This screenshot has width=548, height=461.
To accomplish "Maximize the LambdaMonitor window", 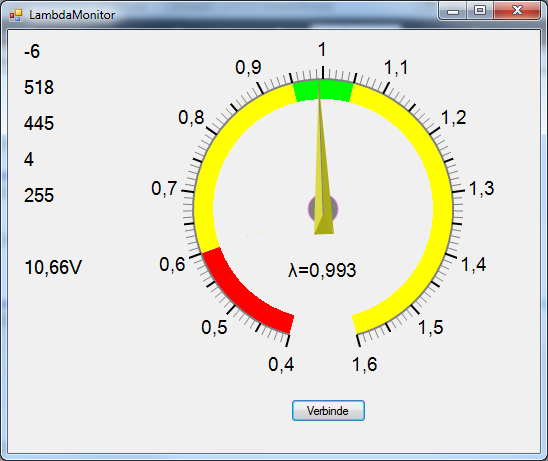I will pos(480,11).
